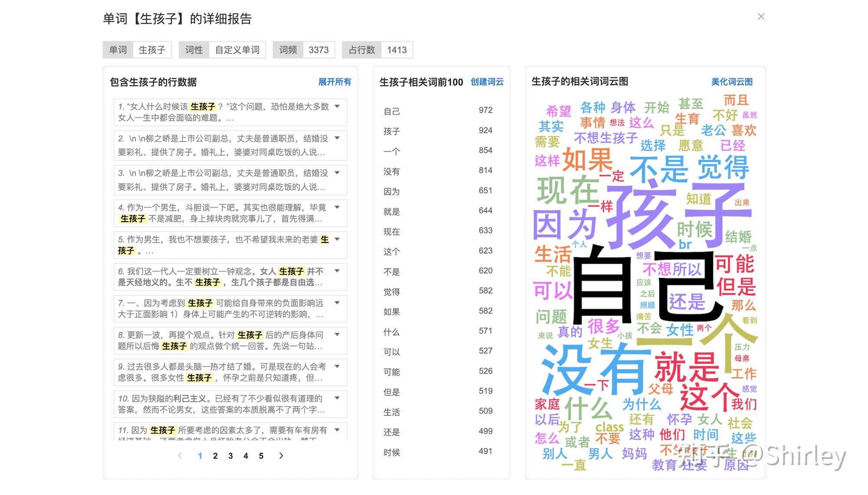This screenshot has height=495, width=868.
Task: Expand row 6 我们这一代人 arrow
Action: point(337,271)
